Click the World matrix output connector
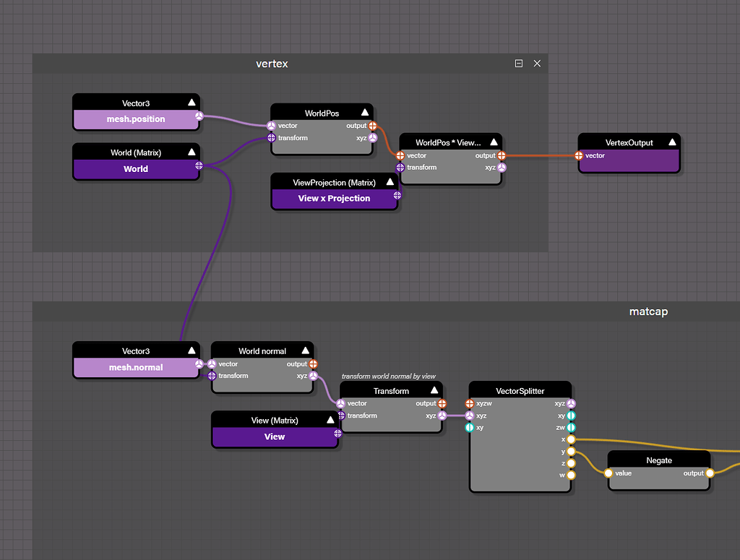 [x=199, y=166]
